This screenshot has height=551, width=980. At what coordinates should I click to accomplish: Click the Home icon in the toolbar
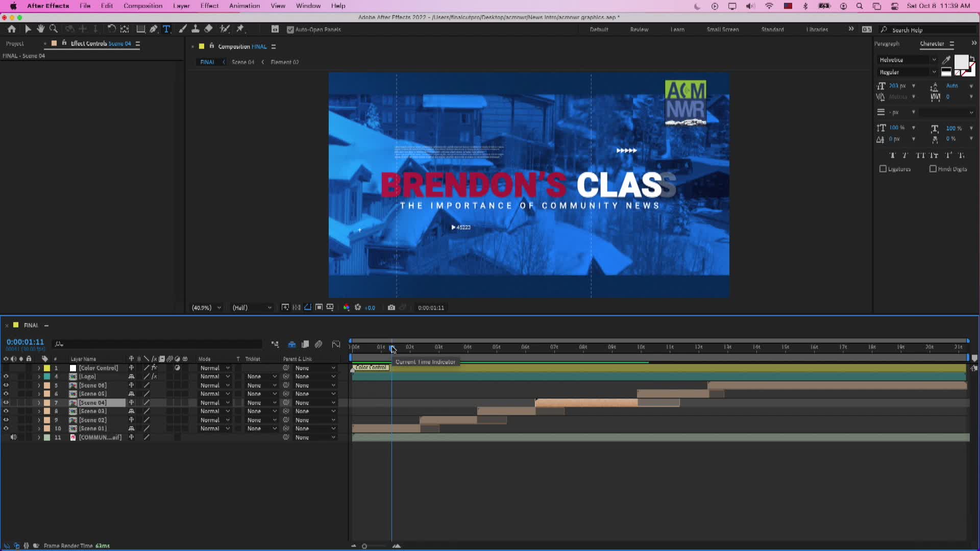[x=12, y=30]
